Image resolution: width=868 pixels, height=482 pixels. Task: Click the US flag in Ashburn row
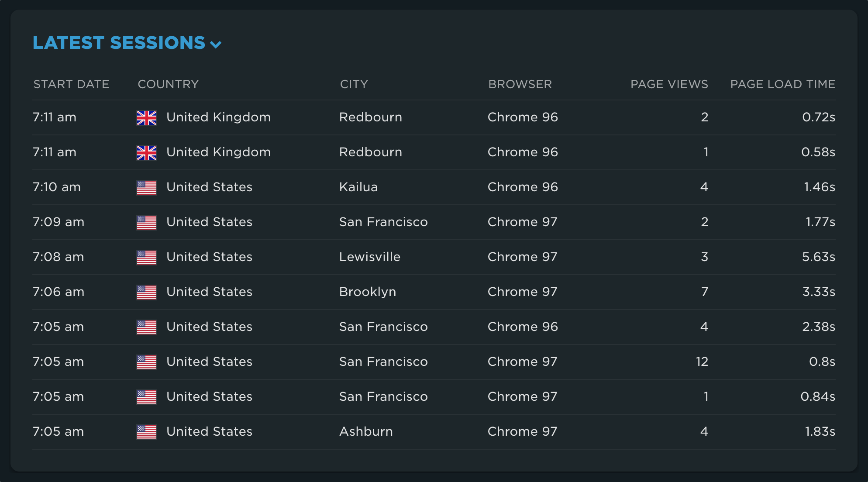coord(147,432)
